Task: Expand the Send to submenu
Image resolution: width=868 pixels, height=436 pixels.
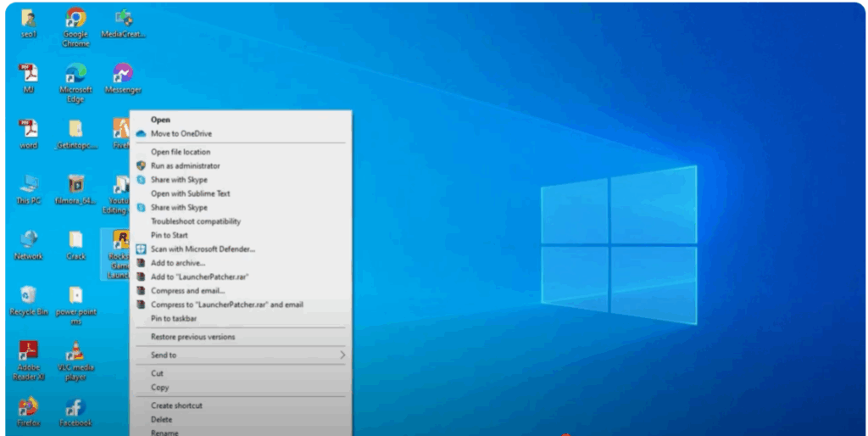Action: tap(240, 355)
